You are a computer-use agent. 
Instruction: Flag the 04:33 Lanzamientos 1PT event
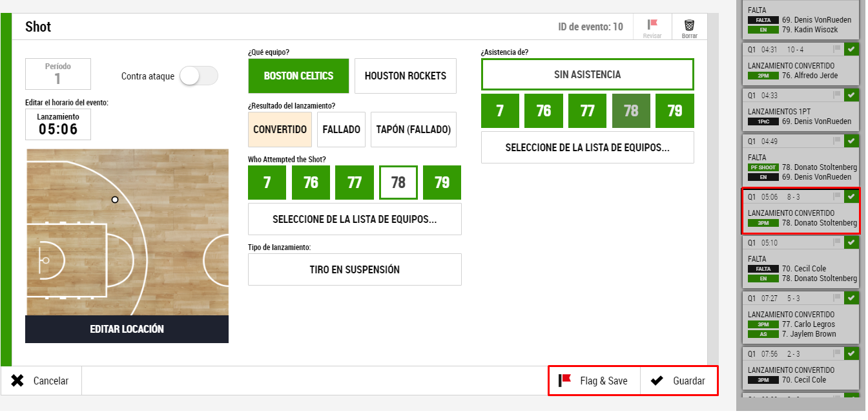click(x=837, y=94)
